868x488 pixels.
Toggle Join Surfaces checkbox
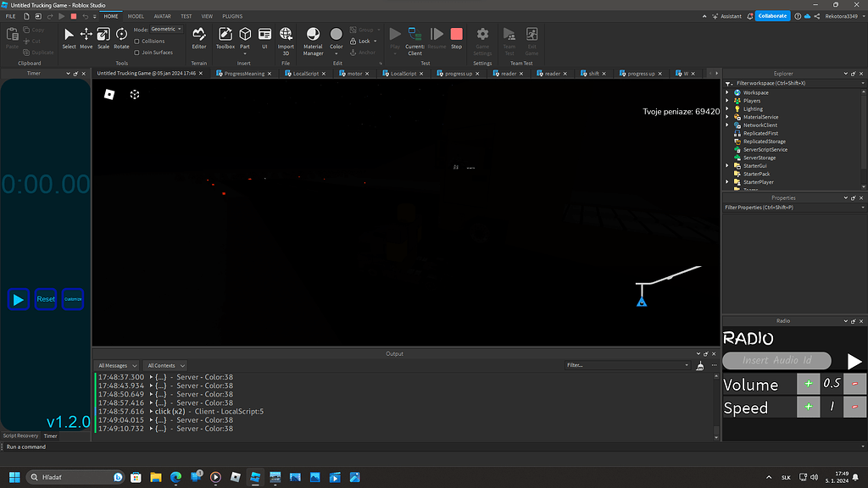136,53
